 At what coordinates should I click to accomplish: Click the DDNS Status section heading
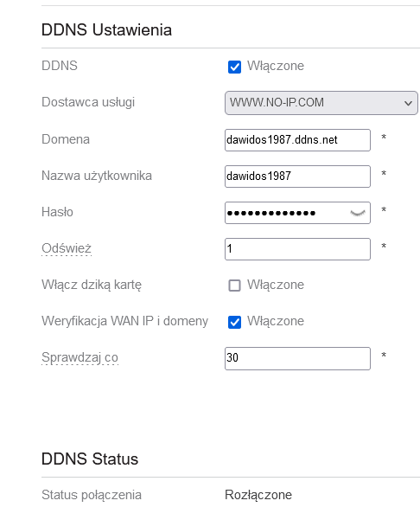[x=90, y=459]
